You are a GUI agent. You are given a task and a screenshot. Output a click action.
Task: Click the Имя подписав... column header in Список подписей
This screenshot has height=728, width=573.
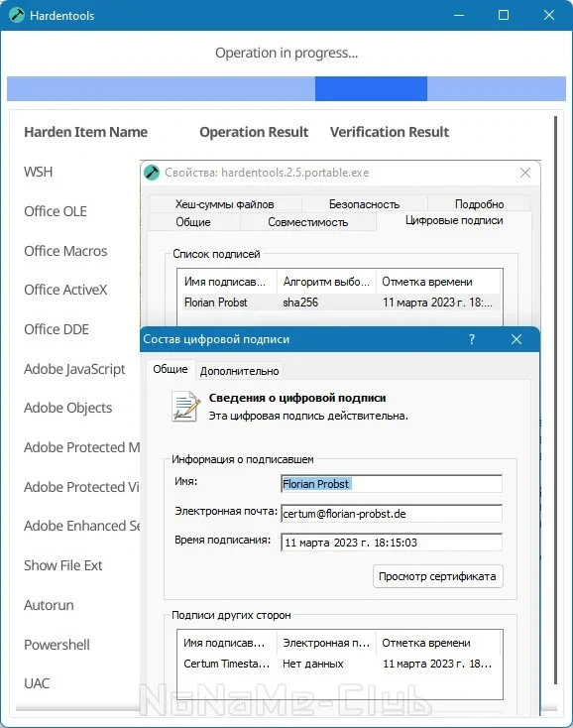click(227, 282)
